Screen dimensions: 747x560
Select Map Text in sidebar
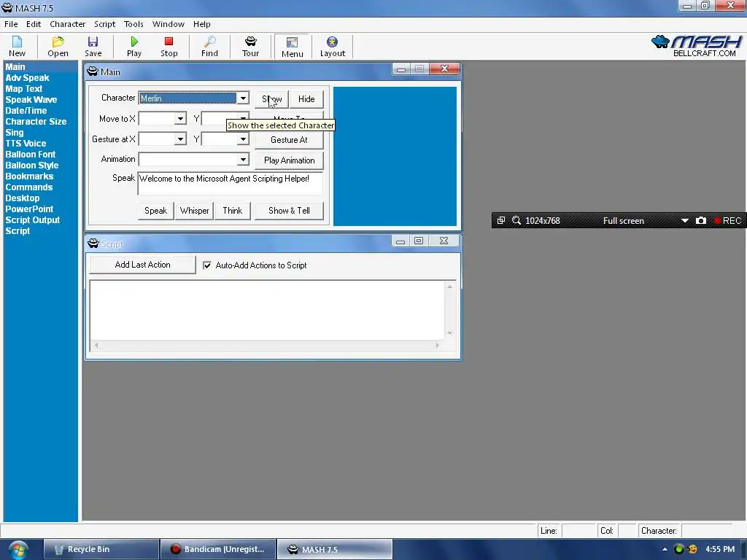tap(24, 88)
